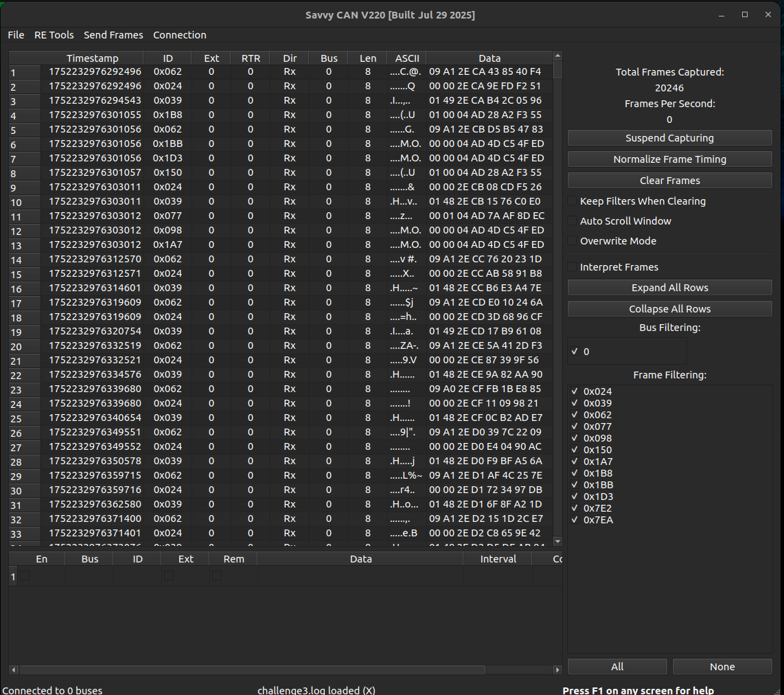
Task: Maximize the Savvy CAN window
Action: click(x=745, y=15)
